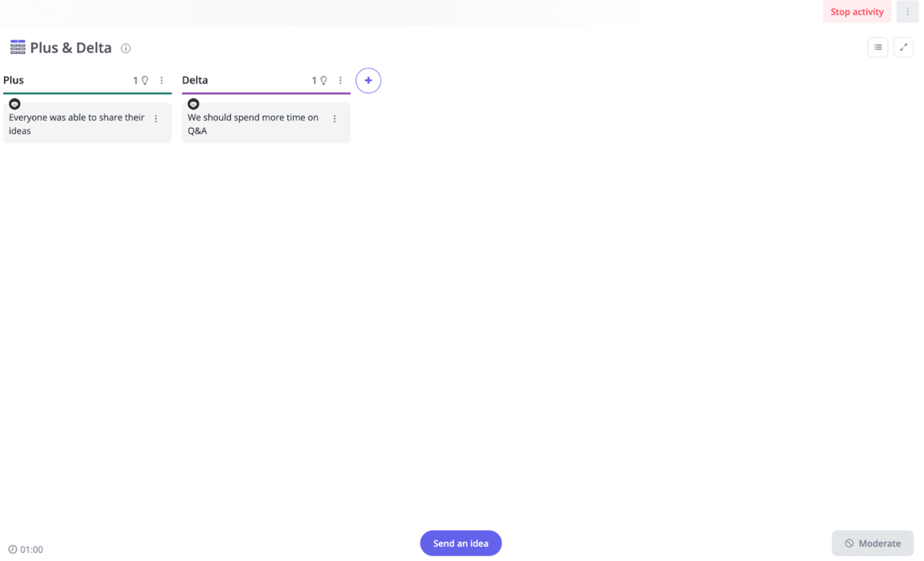The width and height of the screenshot is (924, 561).
Task: Open options for 'Everyone was able to share' card
Action: tap(156, 118)
